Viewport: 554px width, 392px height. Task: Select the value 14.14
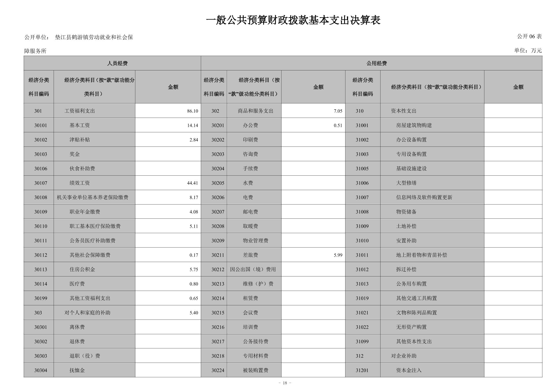tap(193, 125)
